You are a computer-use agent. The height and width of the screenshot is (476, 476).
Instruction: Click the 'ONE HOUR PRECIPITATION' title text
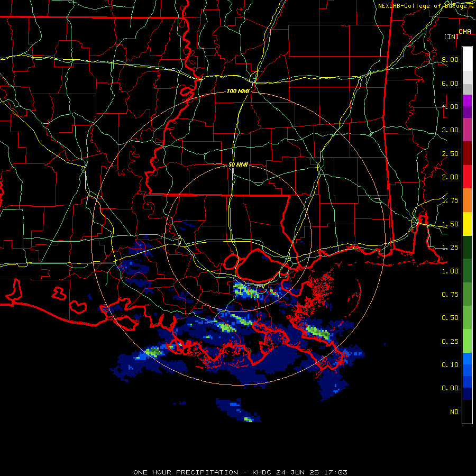(x=186, y=472)
